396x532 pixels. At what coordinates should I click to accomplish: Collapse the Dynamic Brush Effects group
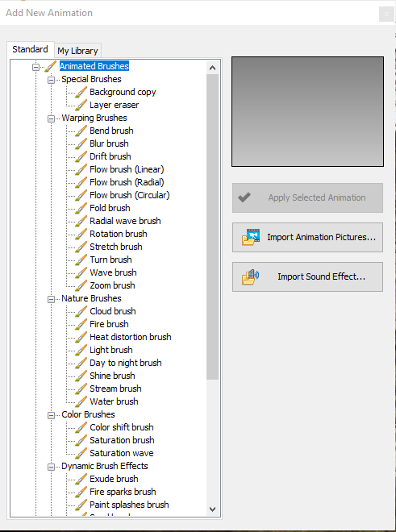(x=51, y=467)
